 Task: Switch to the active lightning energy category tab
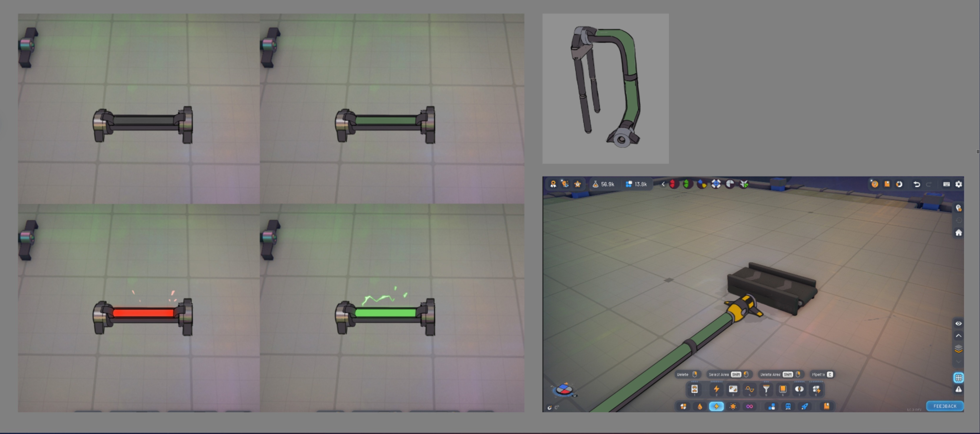click(x=716, y=407)
